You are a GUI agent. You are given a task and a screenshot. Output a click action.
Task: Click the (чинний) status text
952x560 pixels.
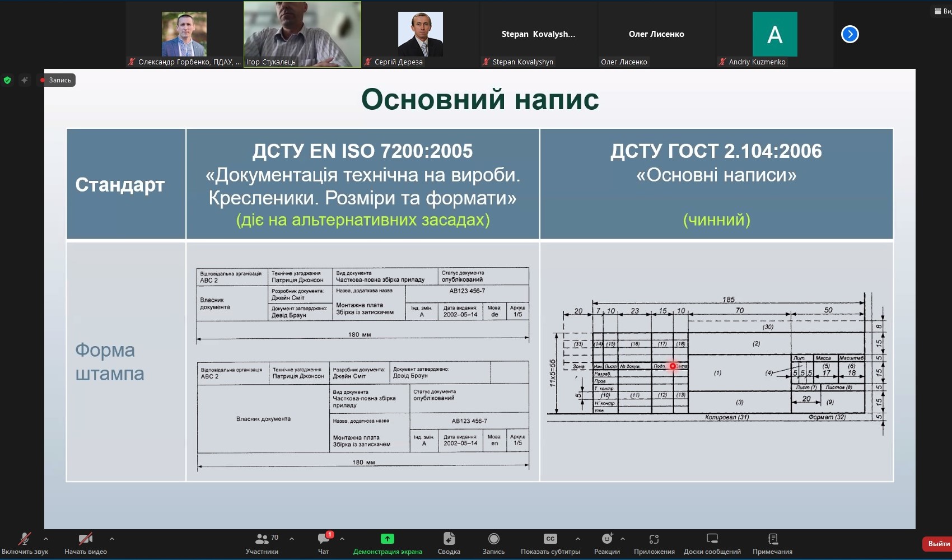(717, 220)
